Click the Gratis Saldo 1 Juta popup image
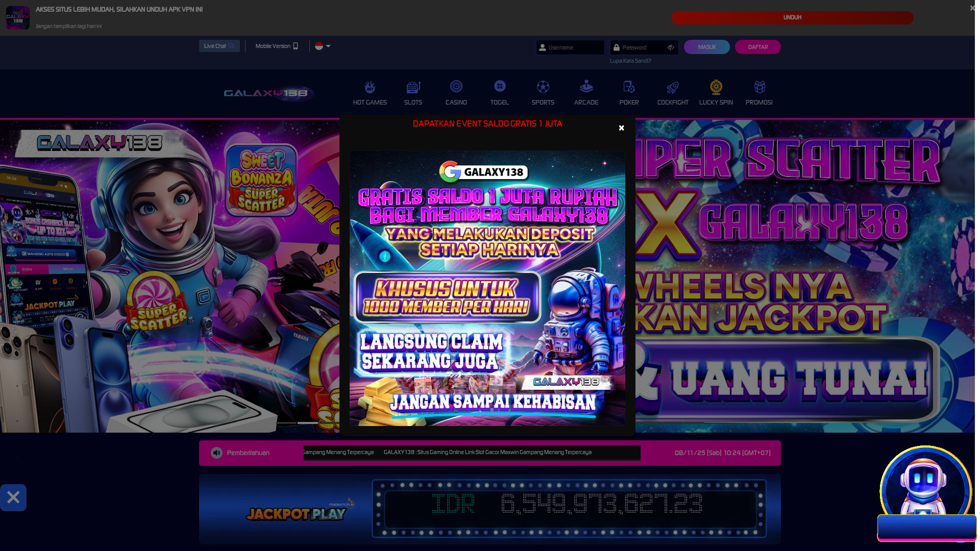980x551 pixels. point(487,288)
